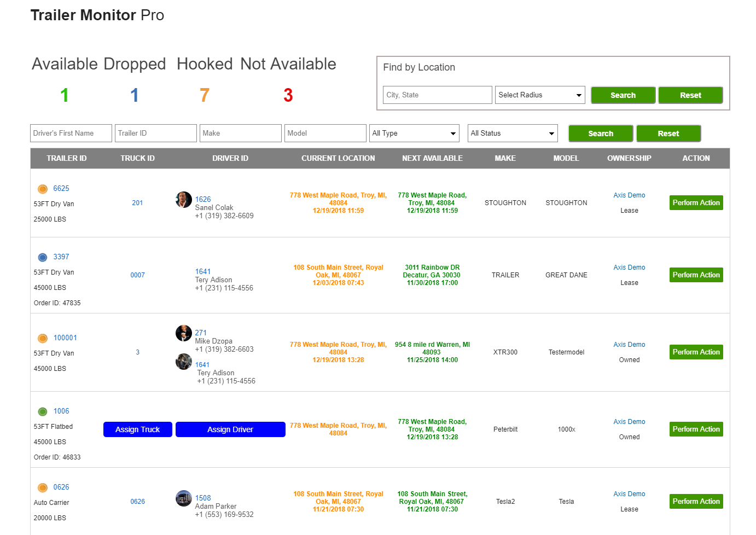Focus the City, State location field
This screenshot has height=535, width=756.
(x=438, y=95)
